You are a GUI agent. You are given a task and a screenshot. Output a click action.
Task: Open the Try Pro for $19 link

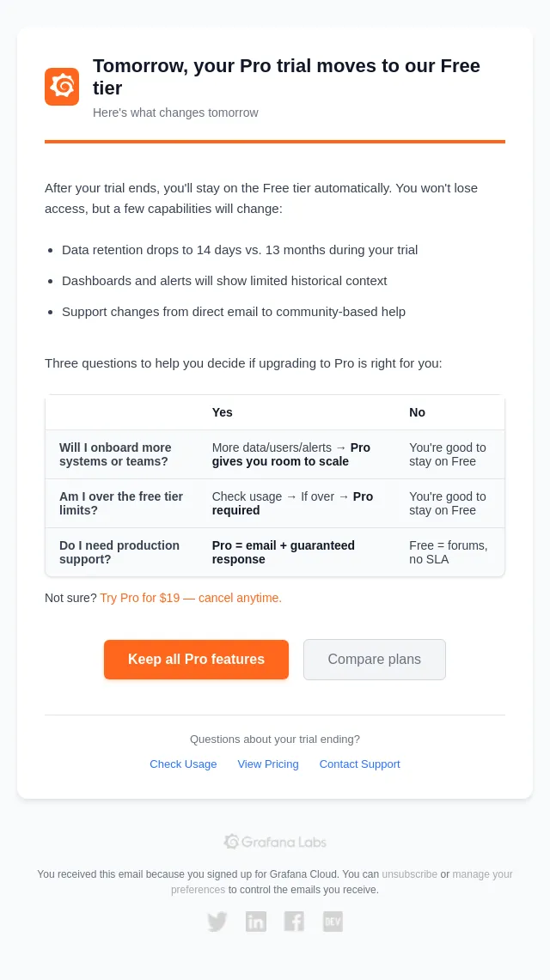(x=191, y=598)
